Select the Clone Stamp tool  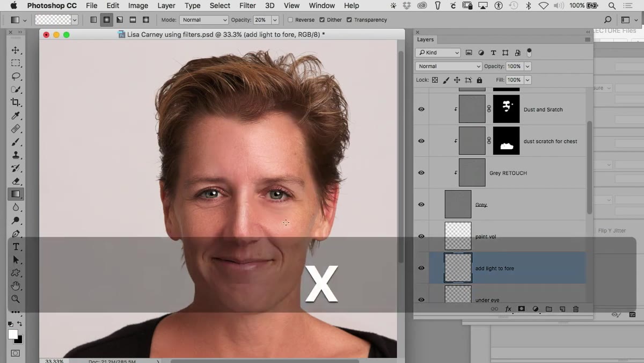pyautogui.click(x=16, y=155)
